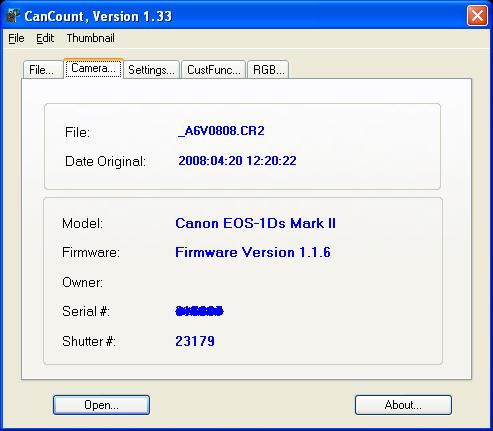Click the shutter count value 23179
Viewport: 493px width, 431px height.
(x=195, y=341)
